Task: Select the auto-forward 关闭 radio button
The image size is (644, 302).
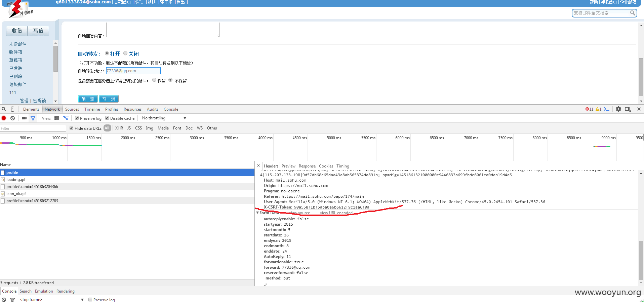Action: pyautogui.click(x=125, y=53)
